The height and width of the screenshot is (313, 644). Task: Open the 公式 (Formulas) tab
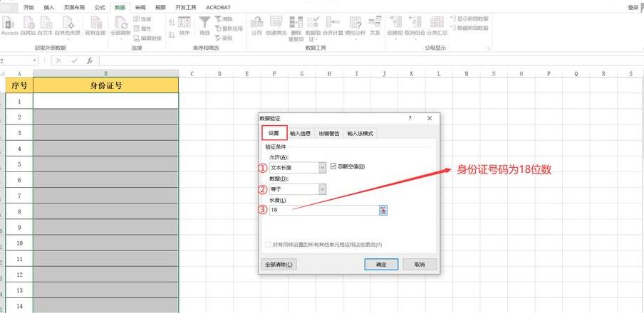click(x=100, y=7)
